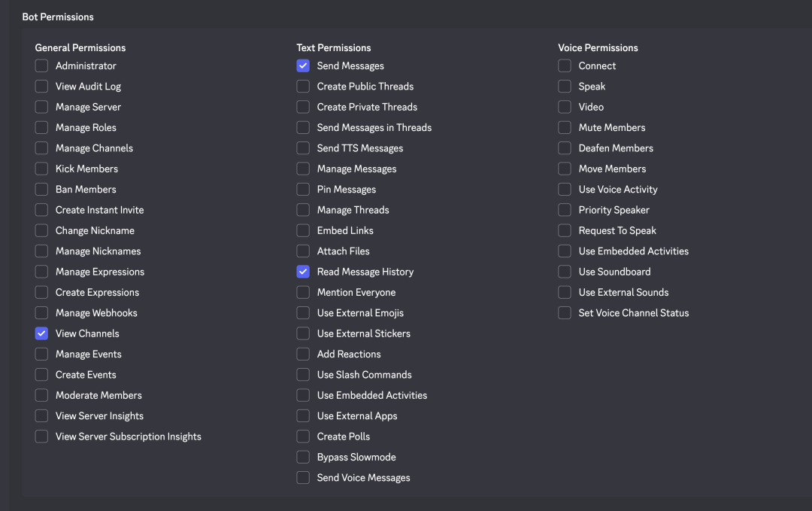Enable the Administrator permission checkbox
The image size is (812, 511).
tap(41, 66)
